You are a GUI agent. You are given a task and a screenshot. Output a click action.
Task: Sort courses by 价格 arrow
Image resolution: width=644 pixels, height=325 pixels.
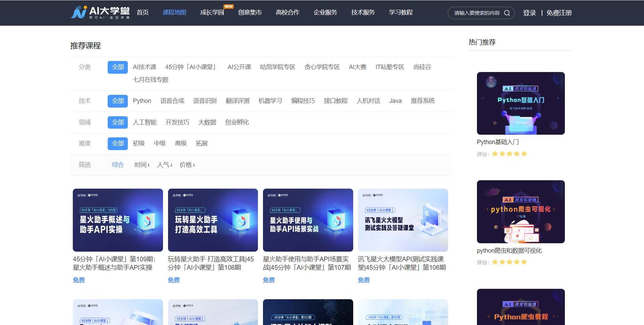click(x=194, y=165)
